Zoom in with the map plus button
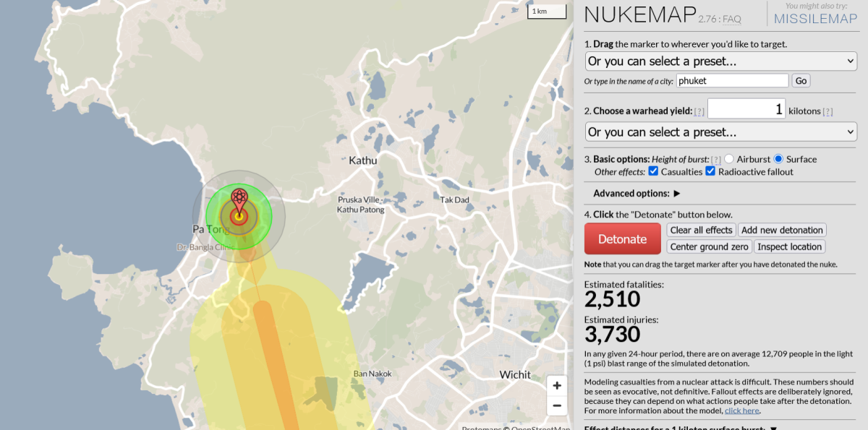 click(x=557, y=386)
